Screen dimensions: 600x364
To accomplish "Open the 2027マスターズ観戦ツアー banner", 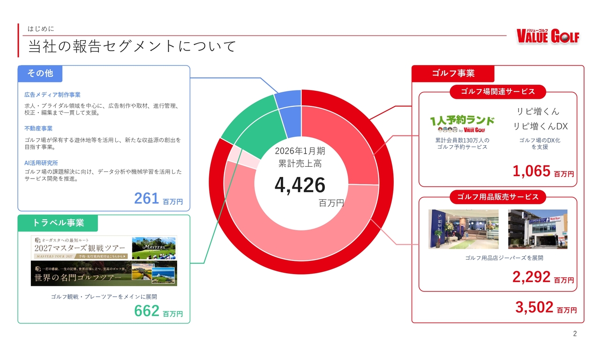I will click(x=104, y=248).
